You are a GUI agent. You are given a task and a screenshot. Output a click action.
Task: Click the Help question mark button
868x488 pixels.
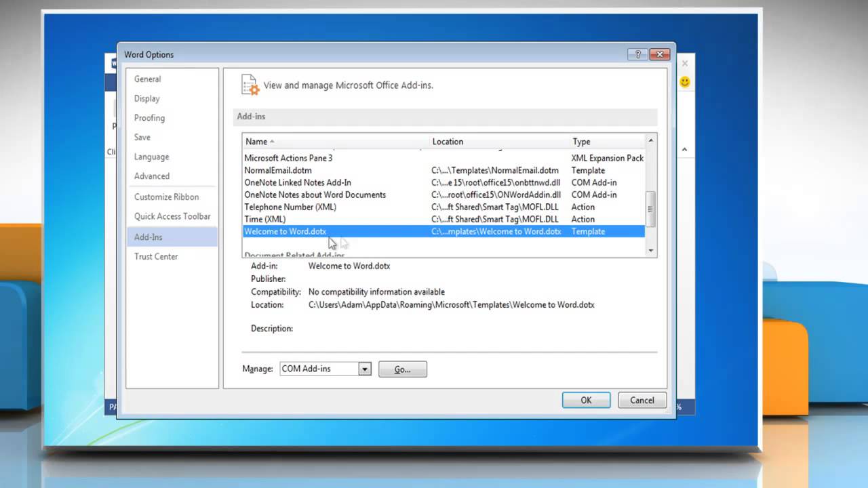[x=637, y=54]
